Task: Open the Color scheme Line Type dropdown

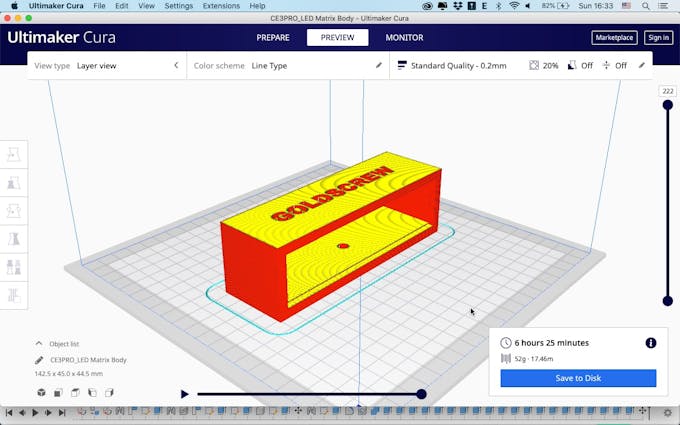Action: click(x=288, y=65)
